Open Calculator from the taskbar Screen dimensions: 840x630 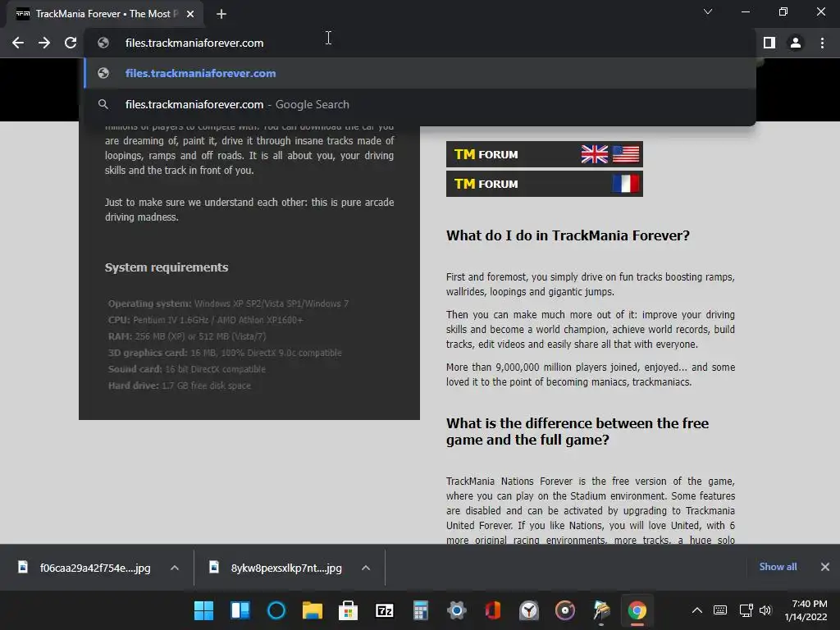[421, 610]
